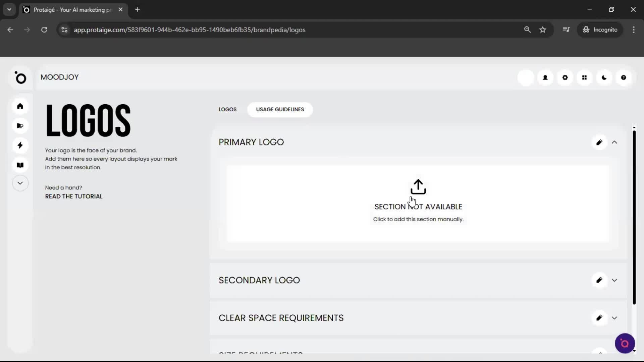
Task: Open the Home sidebar icon
Action: coord(20,106)
